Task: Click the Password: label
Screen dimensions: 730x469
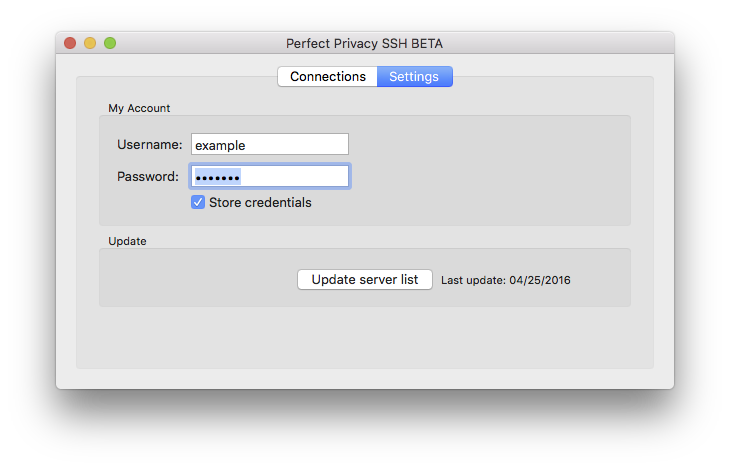Action: click(148, 177)
